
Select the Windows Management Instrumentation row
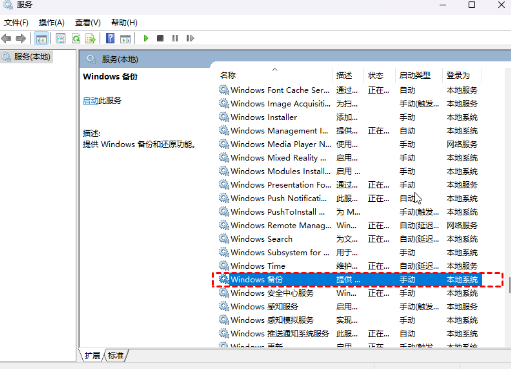[350, 131]
